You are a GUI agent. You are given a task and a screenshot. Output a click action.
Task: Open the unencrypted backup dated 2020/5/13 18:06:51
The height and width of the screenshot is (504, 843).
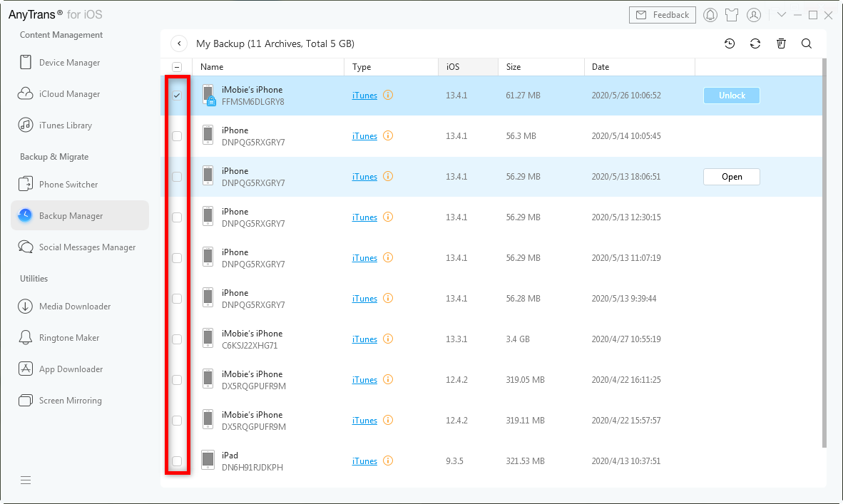[731, 176]
